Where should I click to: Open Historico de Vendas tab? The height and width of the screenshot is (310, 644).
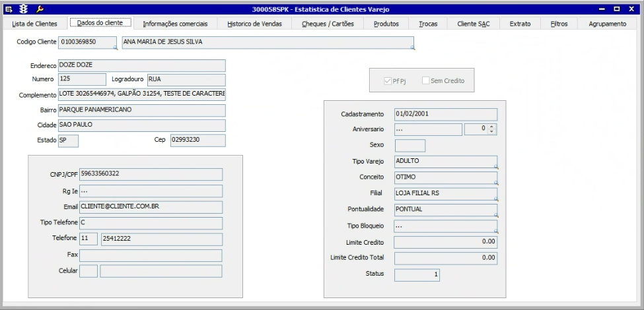pyautogui.click(x=255, y=24)
